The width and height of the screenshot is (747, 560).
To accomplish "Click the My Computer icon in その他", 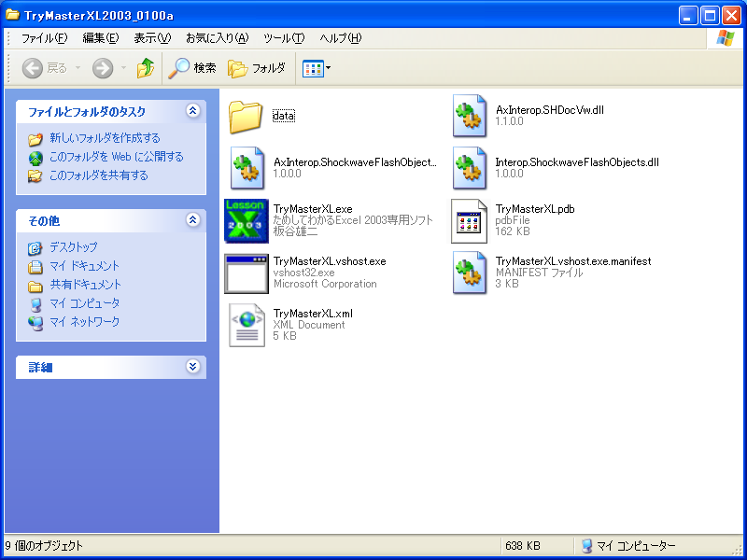I will click(35, 304).
